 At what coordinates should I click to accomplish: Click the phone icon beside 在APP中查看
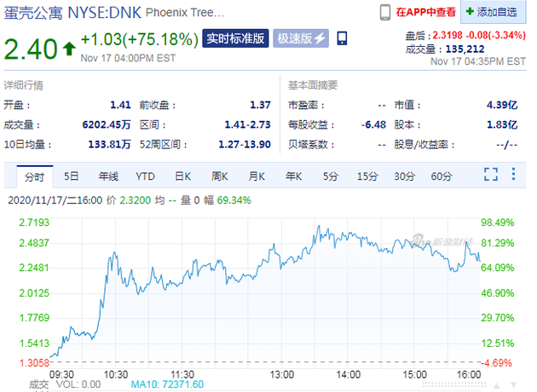[385, 12]
